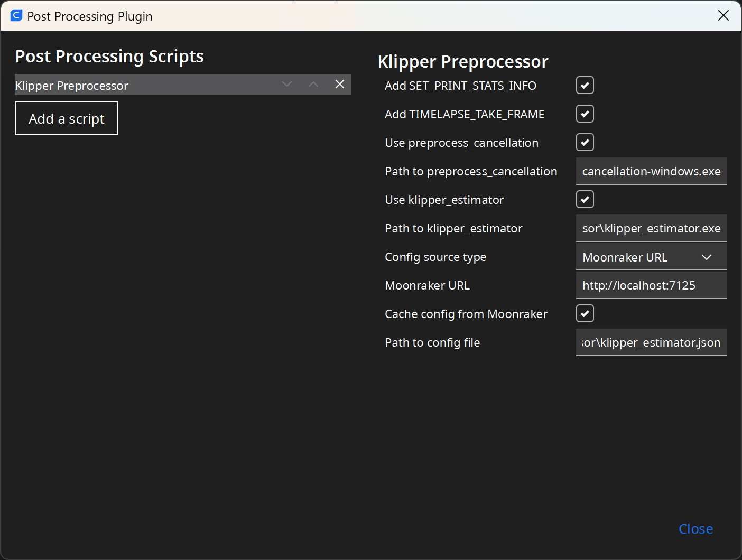This screenshot has height=560, width=742.
Task: Toggle the Add TIMELAPSE_TAKE_FRAME checkbox
Action: click(585, 114)
